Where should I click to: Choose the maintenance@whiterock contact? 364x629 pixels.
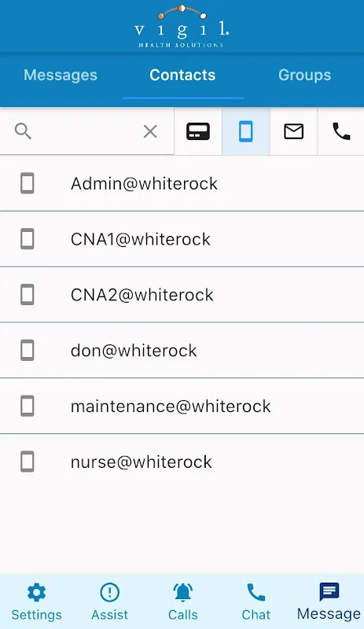tap(182, 406)
